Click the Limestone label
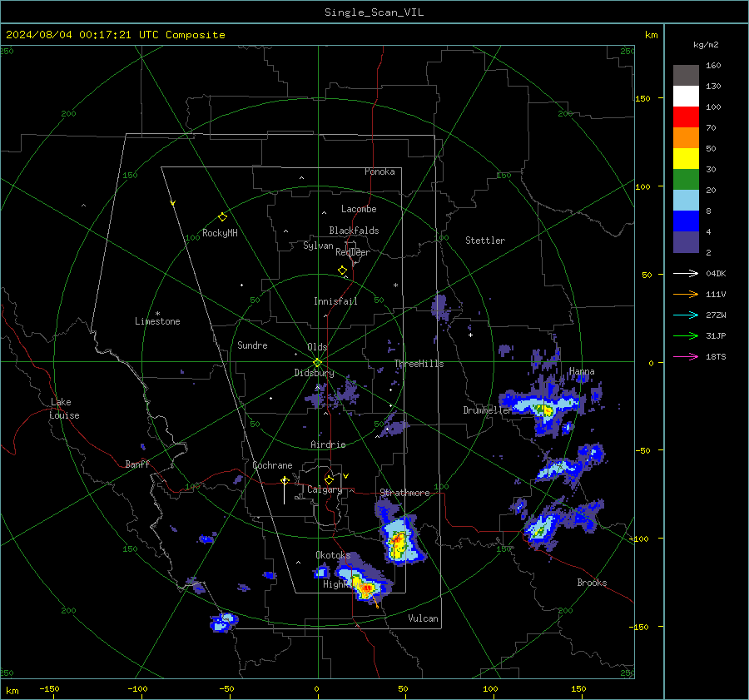Image resolution: width=749 pixels, height=700 pixels. pyautogui.click(x=157, y=321)
